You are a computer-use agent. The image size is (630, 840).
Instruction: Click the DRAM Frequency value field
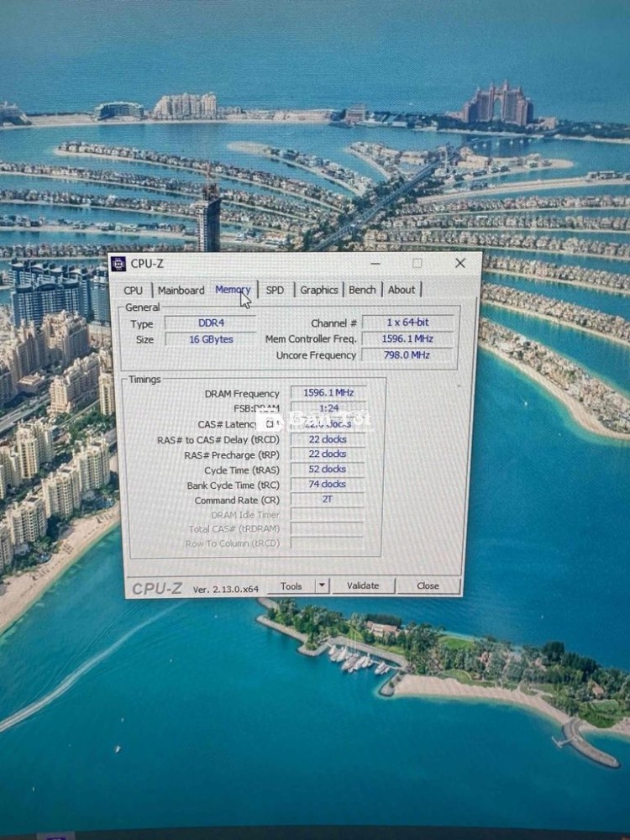pos(328,392)
